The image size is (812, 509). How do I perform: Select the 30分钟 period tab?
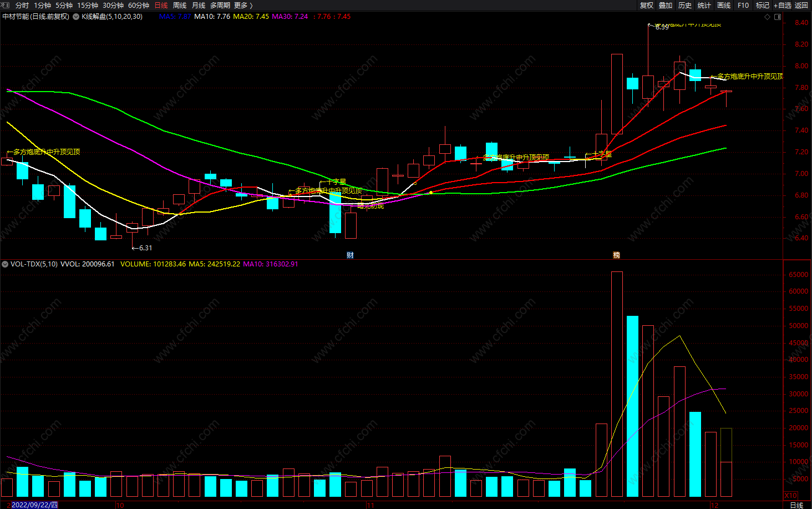pyautogui.click(x=113, y=6)
